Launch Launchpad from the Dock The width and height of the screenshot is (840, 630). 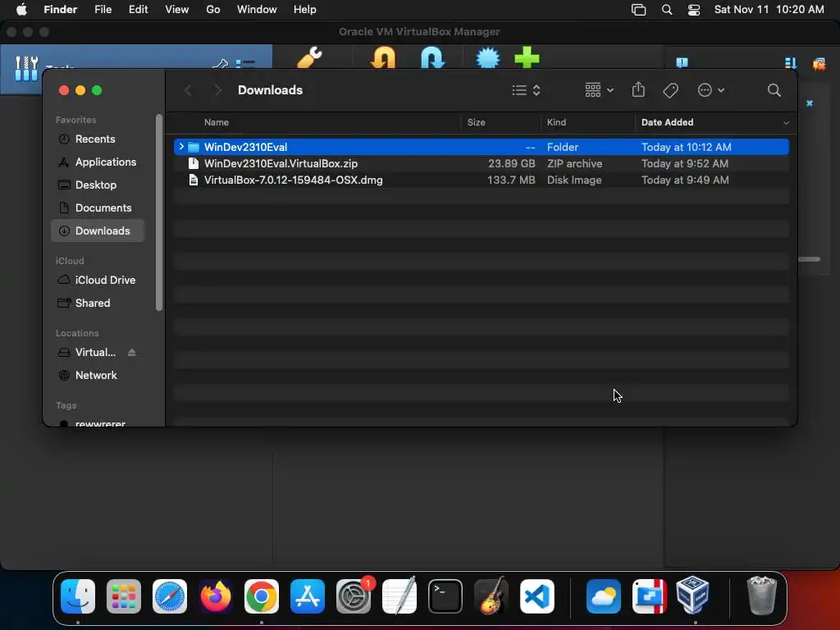point(124,596)
